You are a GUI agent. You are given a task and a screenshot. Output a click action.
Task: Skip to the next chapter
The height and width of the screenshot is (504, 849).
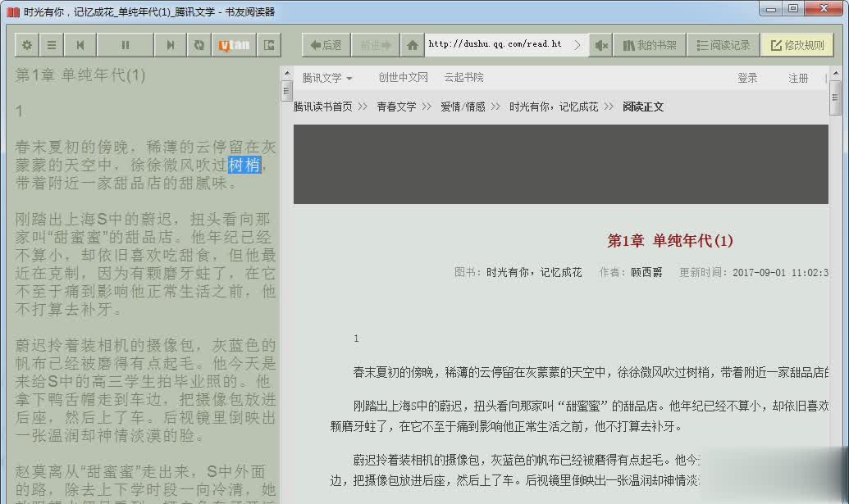(x=171, y=45)
